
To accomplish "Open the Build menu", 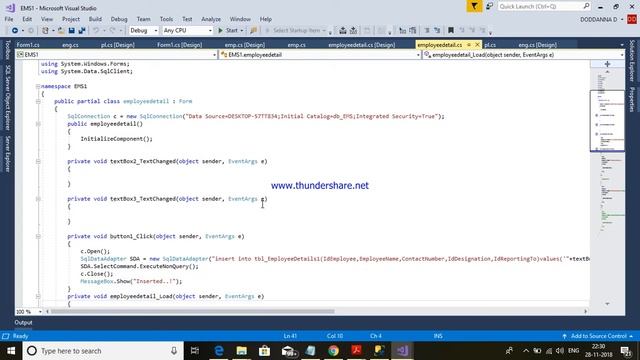I will (95, 19).
